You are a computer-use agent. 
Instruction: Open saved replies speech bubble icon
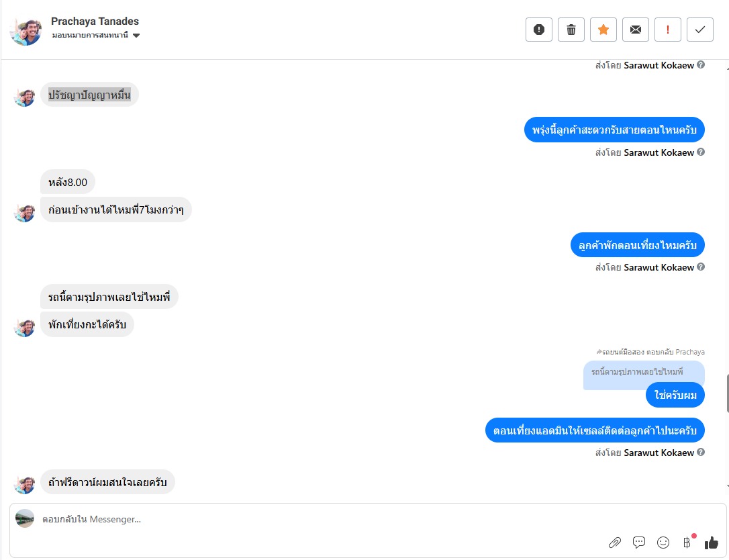point(639,543)
